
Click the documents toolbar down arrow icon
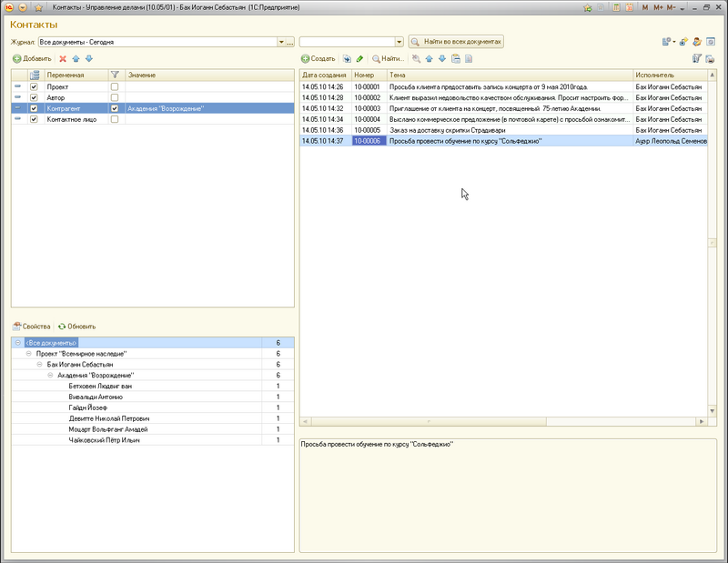442,58
